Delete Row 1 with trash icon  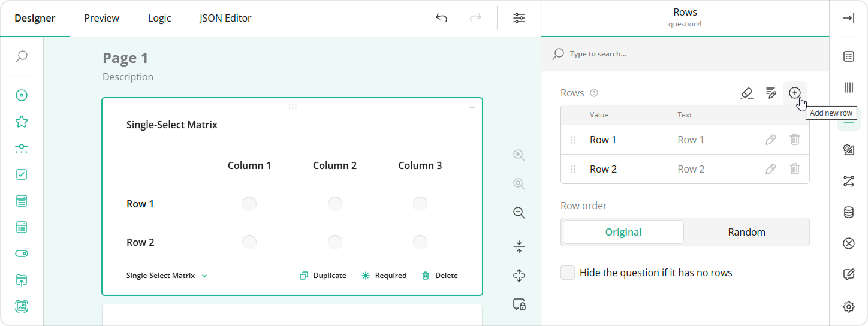pyautogui.click(x=795, y=140)
